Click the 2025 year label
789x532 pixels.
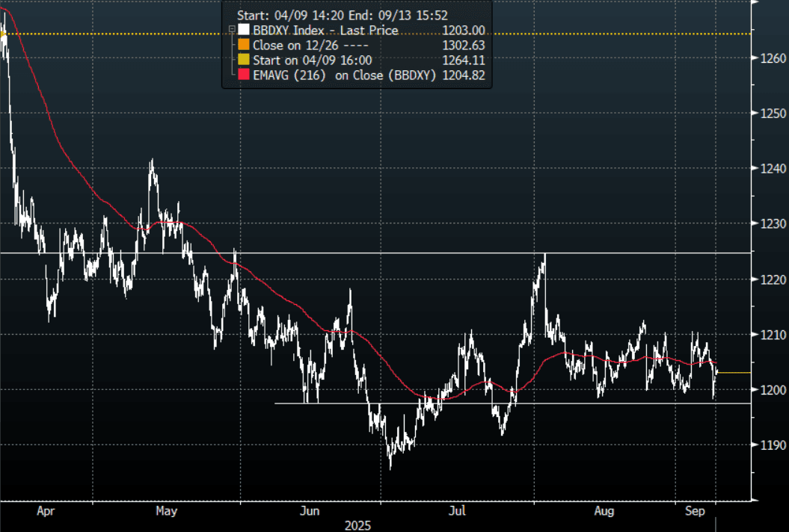(x=357, y=526)
